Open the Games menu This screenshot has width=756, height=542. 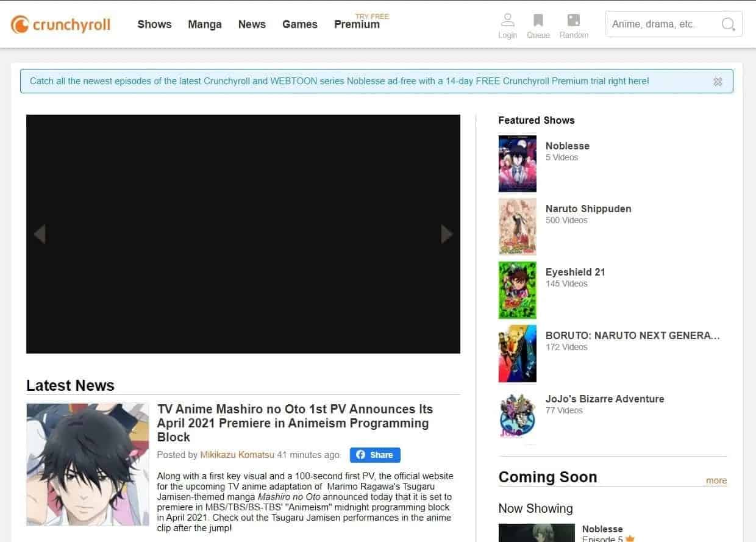(300, 24)
